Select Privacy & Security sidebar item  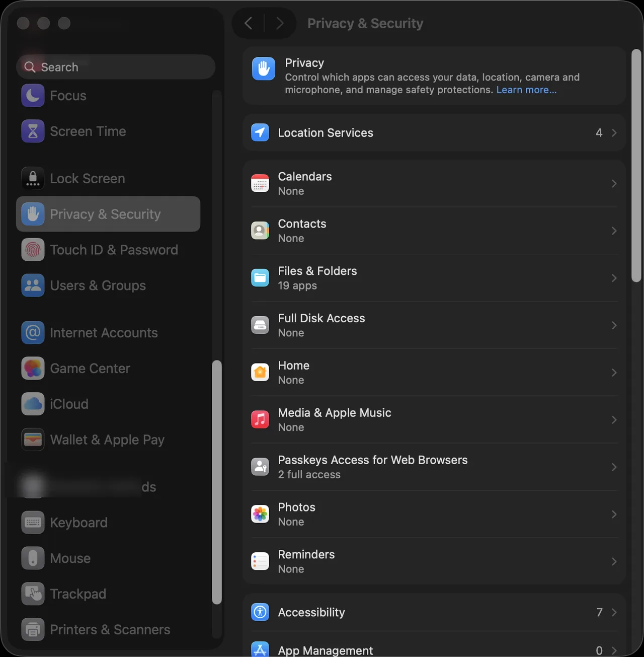click(108, 214)
